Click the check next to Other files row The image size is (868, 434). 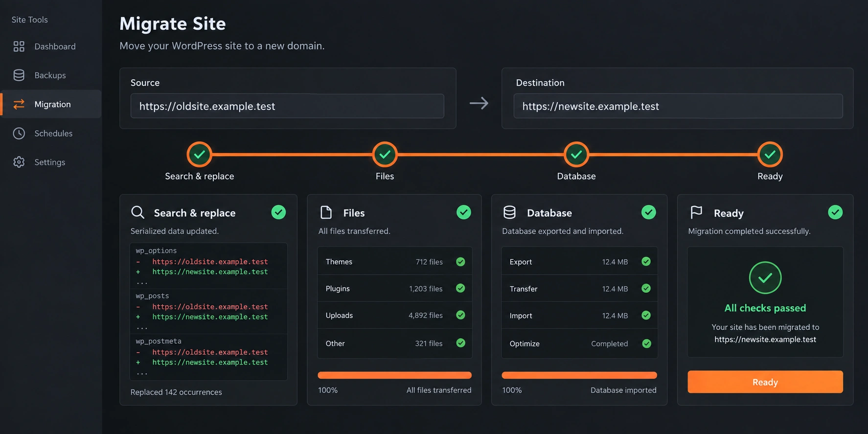coord(460,343)
